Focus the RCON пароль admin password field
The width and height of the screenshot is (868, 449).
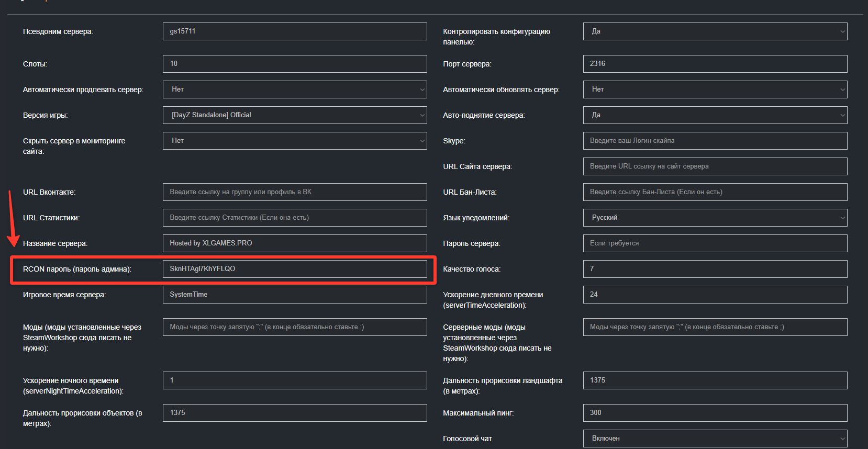(295, 269)
